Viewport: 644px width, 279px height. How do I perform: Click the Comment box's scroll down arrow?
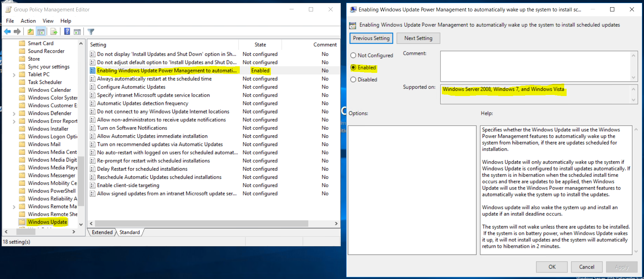tap(633, 77)
